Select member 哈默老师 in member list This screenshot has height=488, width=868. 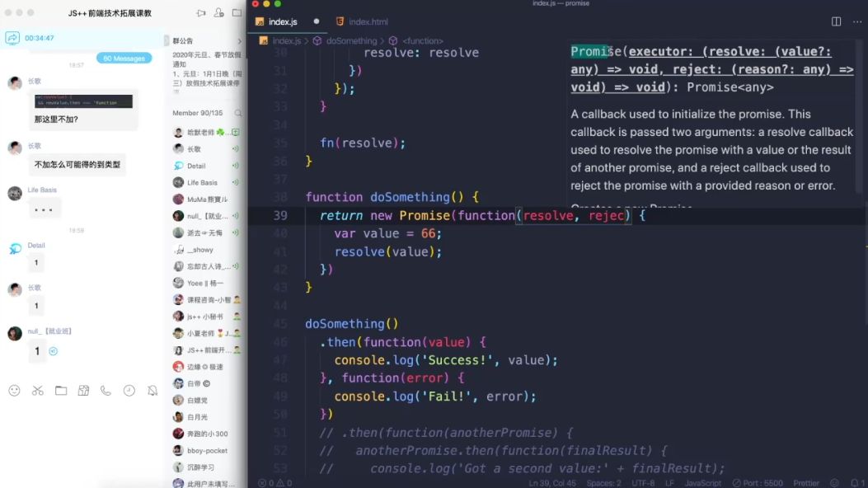[x=207, y=132]
